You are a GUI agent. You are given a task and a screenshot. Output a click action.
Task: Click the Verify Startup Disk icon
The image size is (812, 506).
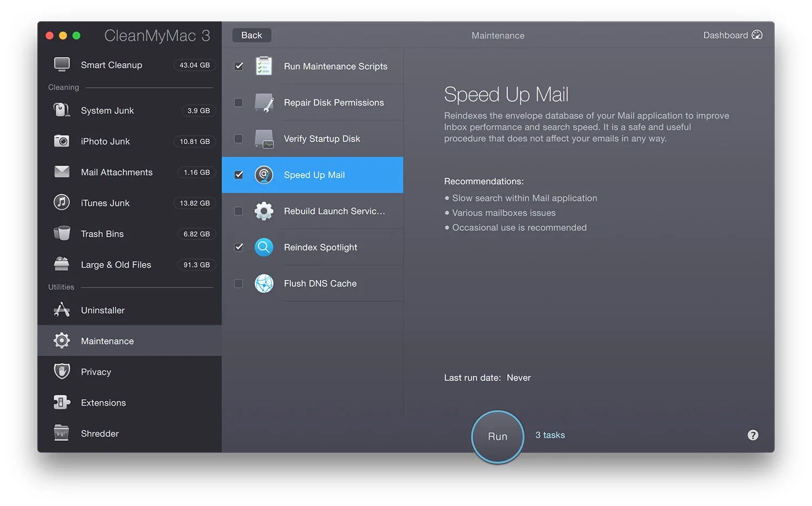(264, 139)
